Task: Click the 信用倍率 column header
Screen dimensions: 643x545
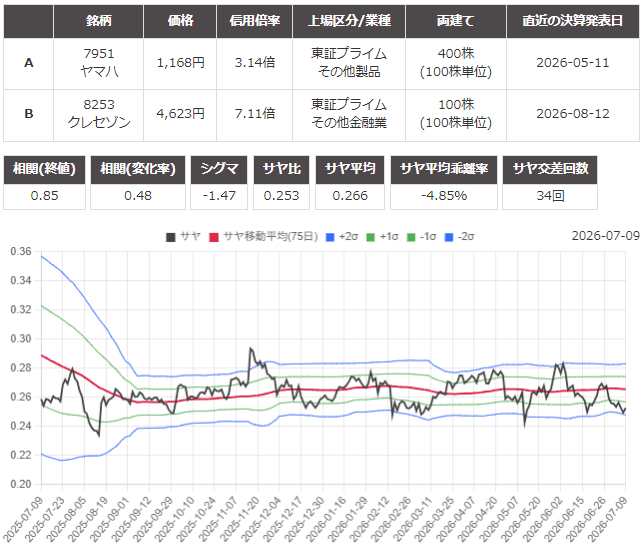Action: [x=254, y=21]
